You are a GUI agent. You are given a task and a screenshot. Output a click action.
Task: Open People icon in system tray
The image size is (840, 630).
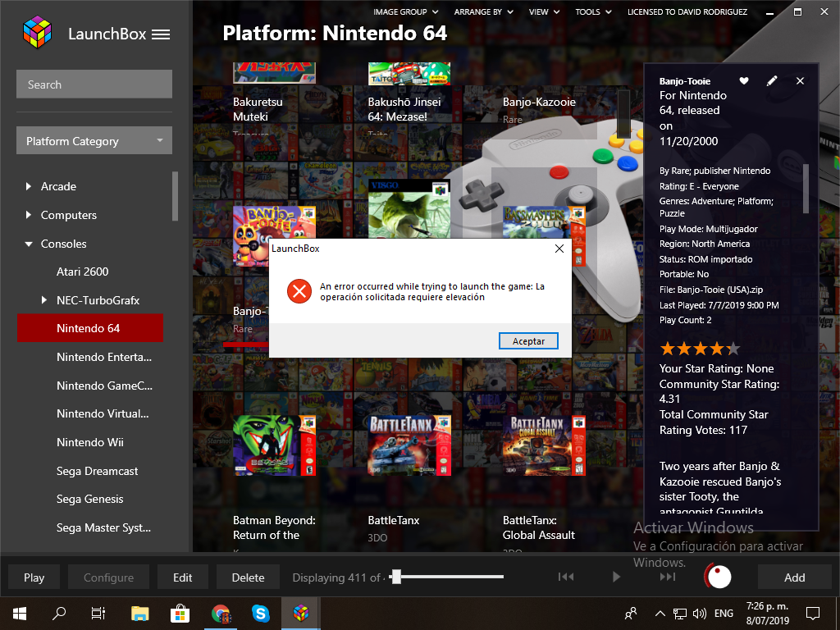[631, 614]
